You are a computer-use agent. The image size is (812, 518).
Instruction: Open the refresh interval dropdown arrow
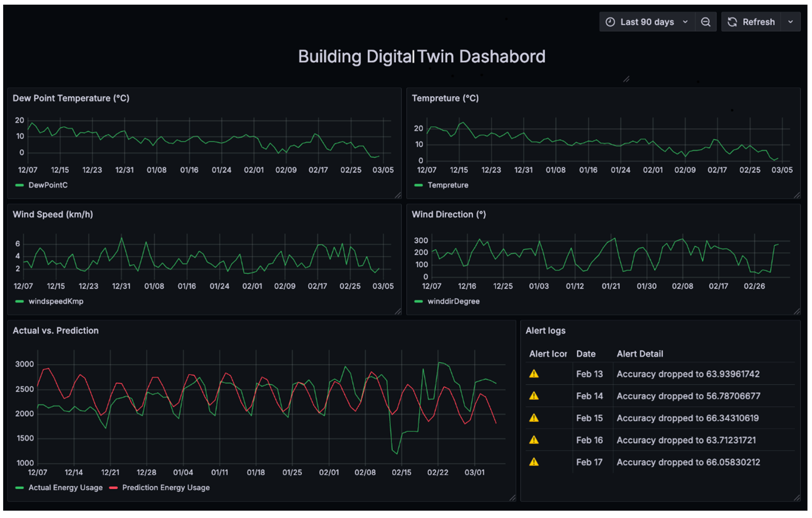coord(790,22)
